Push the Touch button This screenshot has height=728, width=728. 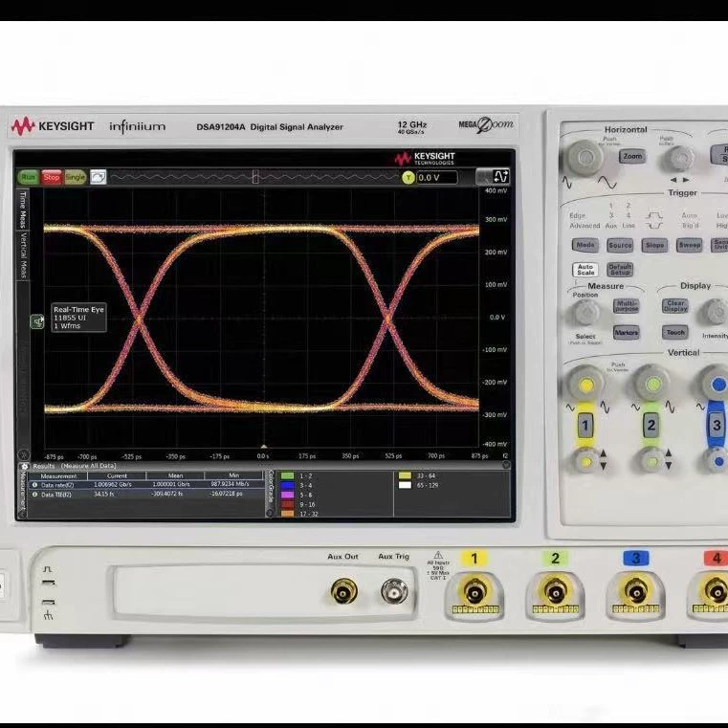tap(675, 332)
